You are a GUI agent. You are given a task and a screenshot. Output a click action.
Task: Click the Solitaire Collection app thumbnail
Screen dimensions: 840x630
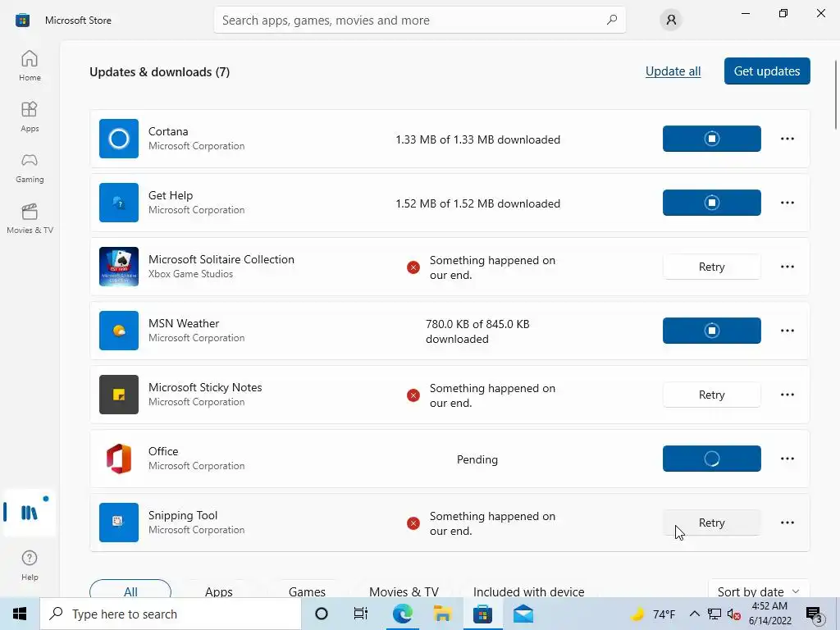click(119, 267)
